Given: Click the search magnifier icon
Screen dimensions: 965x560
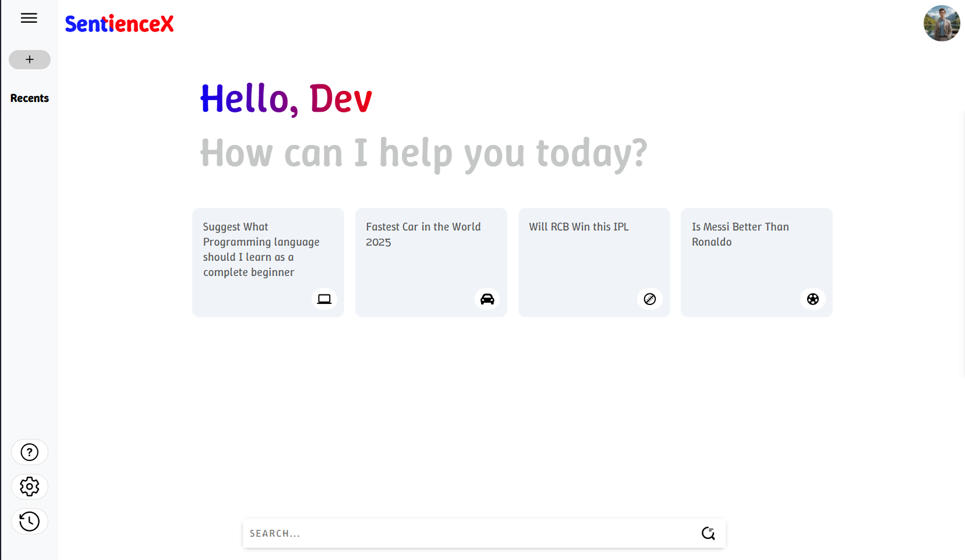Looking at the screenshot, I should click(708, 533).
